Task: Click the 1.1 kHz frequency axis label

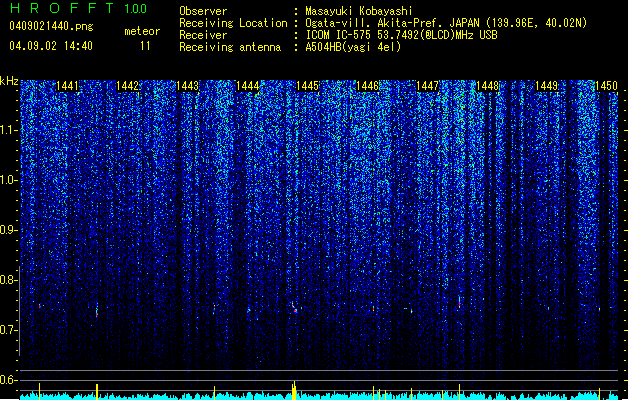Action: click(9, 130)
